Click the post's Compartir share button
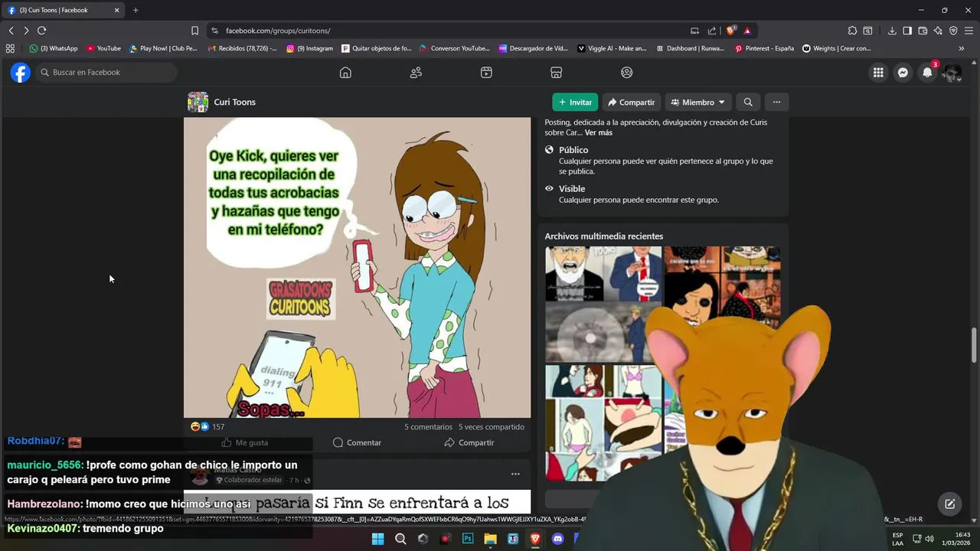 pos(469,442)
